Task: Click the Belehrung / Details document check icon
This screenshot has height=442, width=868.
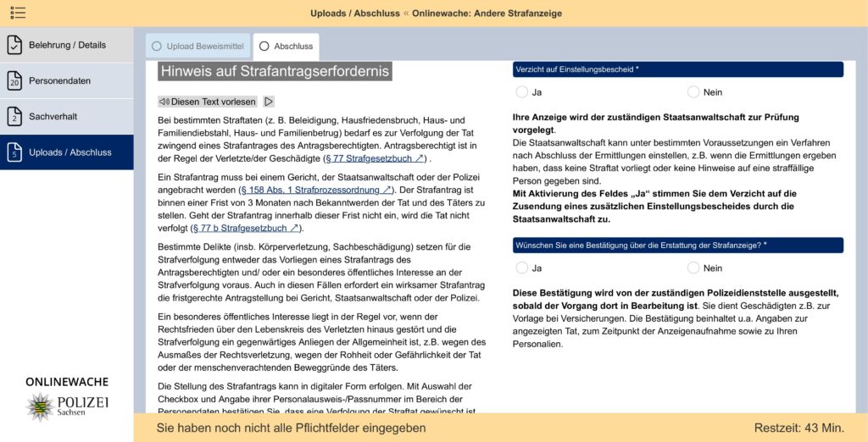Action: 15,45
